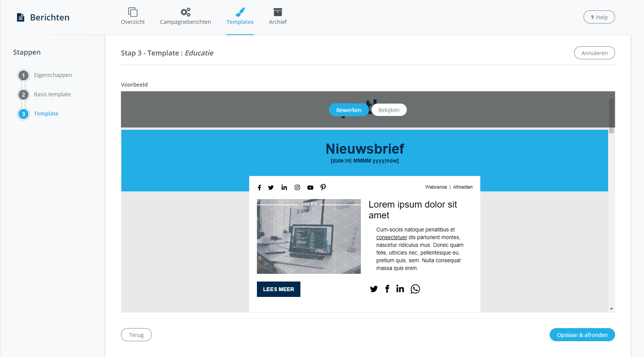644x357 pixels.
Task: Switch preview to Bekijken mode
Action: coord(389,110)
